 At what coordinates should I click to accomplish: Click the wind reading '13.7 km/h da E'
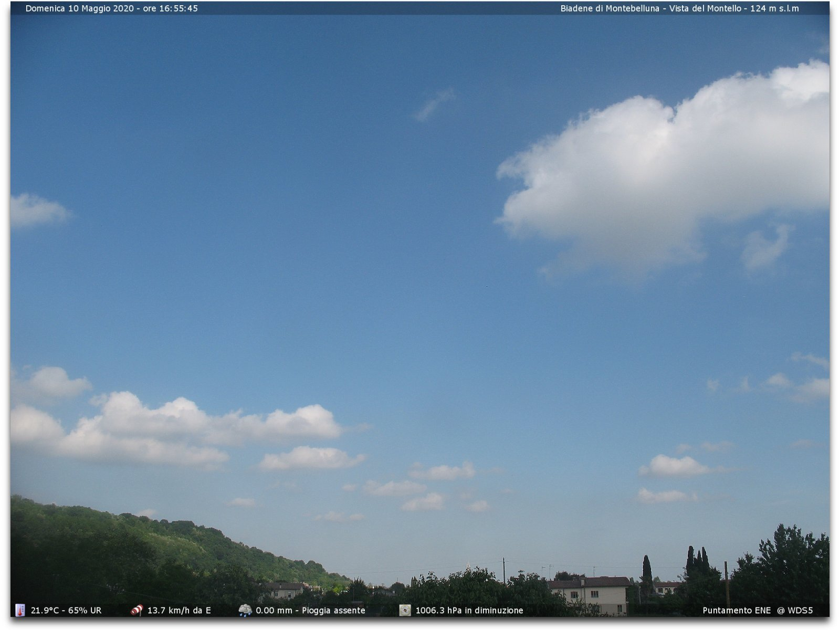[179, 611]
